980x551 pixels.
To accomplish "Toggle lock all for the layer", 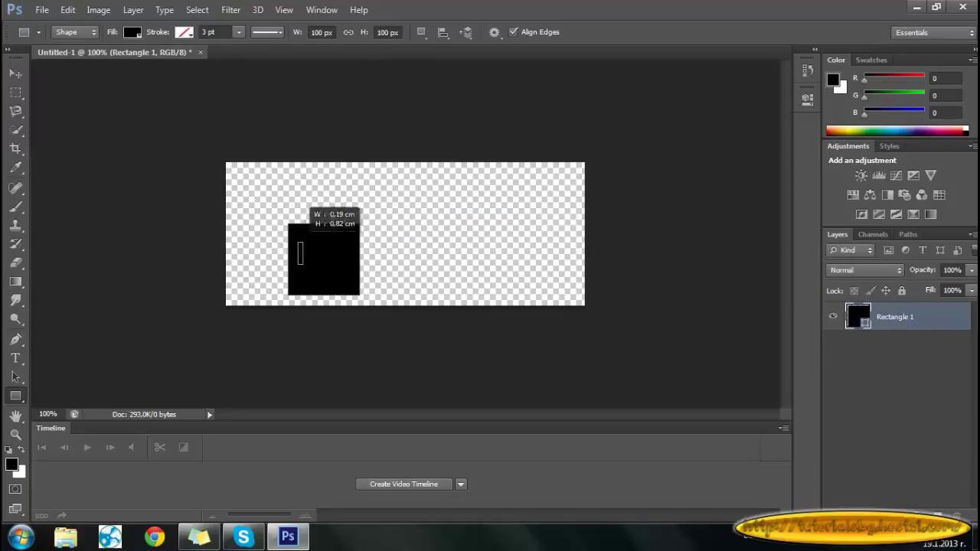I will tap(901, 291).
